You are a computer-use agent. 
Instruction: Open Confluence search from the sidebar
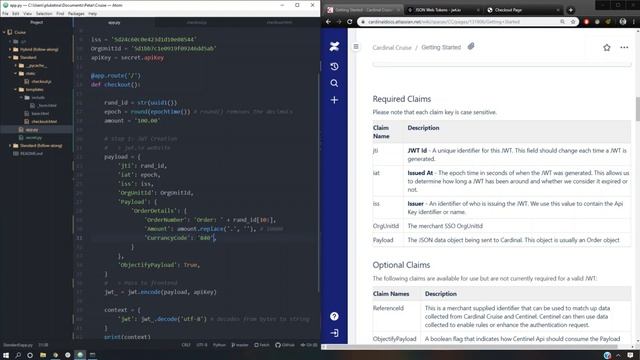334,83
